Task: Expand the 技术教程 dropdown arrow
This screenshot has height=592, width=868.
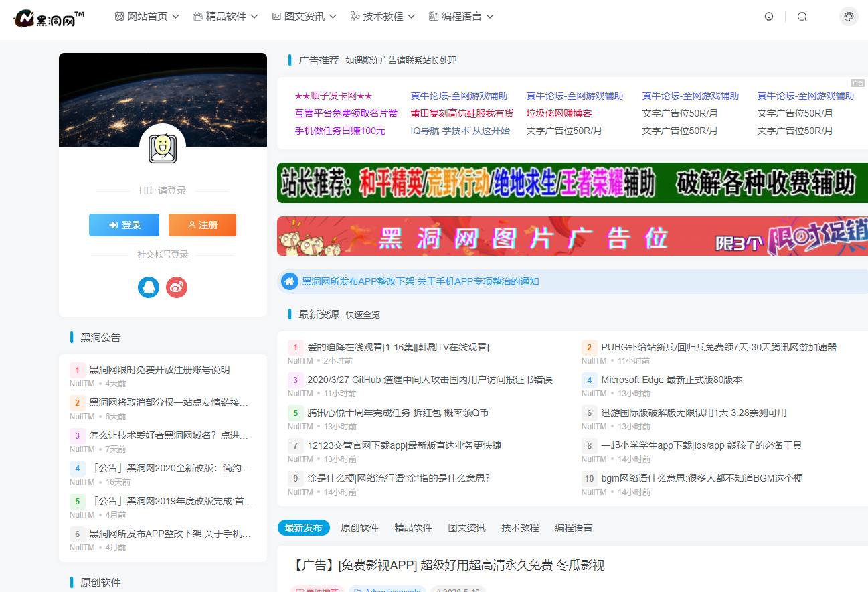Action: pos(411,17)
